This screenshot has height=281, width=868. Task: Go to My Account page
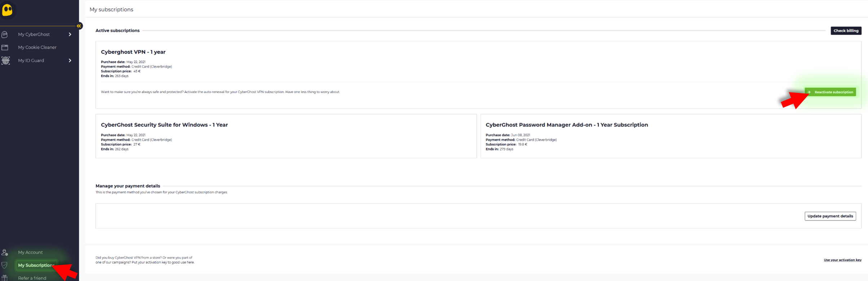(30, 252)
